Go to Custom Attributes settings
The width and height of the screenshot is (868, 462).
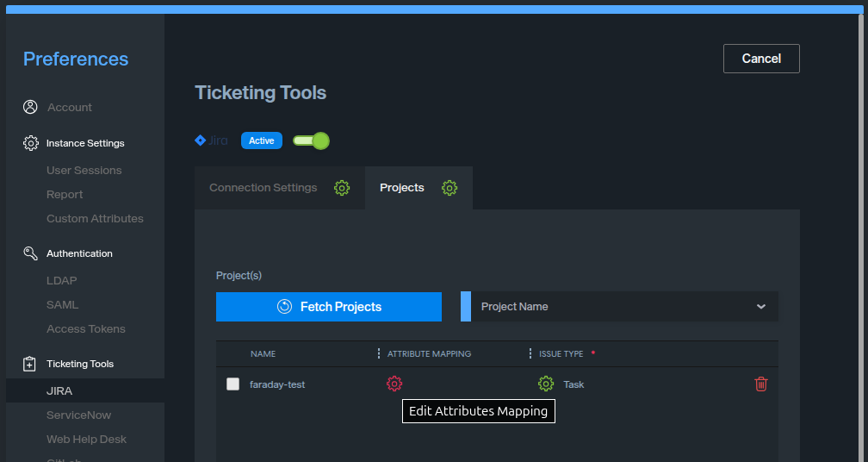(95, 219)
